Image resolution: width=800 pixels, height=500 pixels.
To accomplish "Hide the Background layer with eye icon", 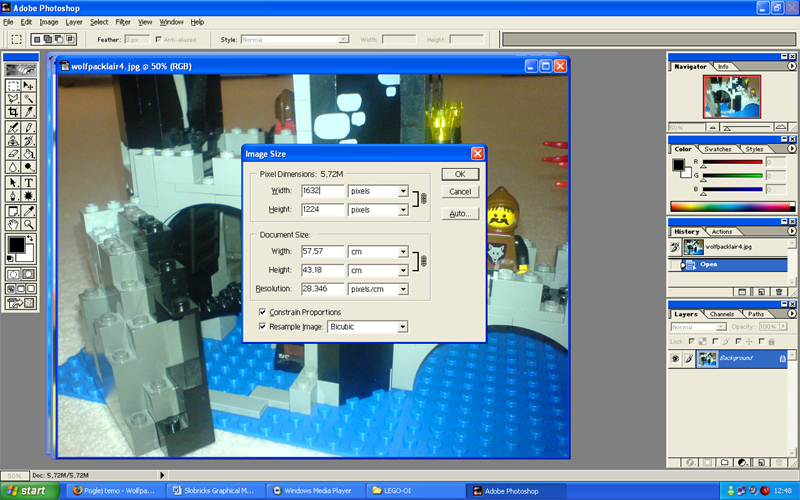I will point(675,359).
